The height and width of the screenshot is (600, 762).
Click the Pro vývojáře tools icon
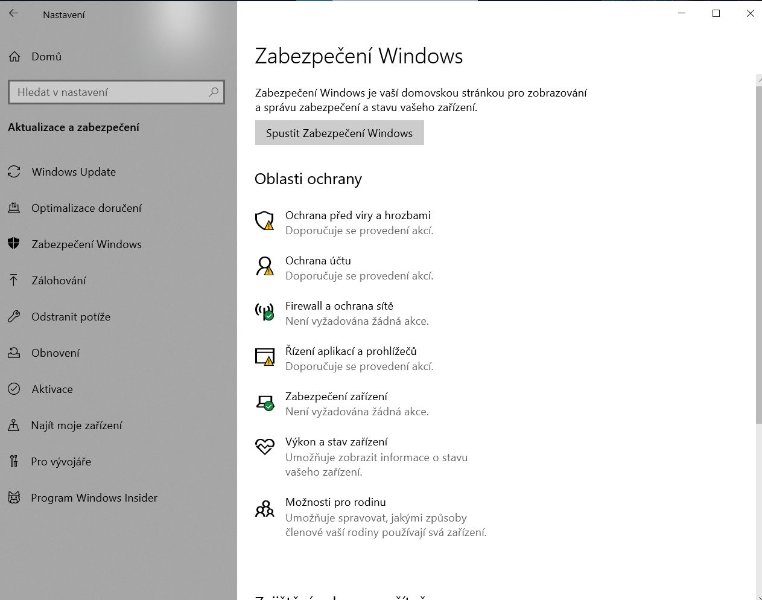[14, 462]
